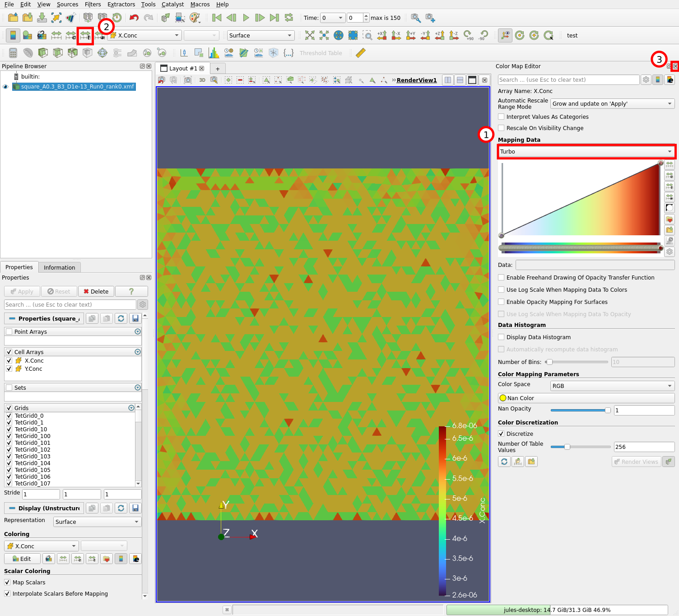This screenshot has width=679, height=616.
Task: Open the Time value dropdown
Action: 333,18
